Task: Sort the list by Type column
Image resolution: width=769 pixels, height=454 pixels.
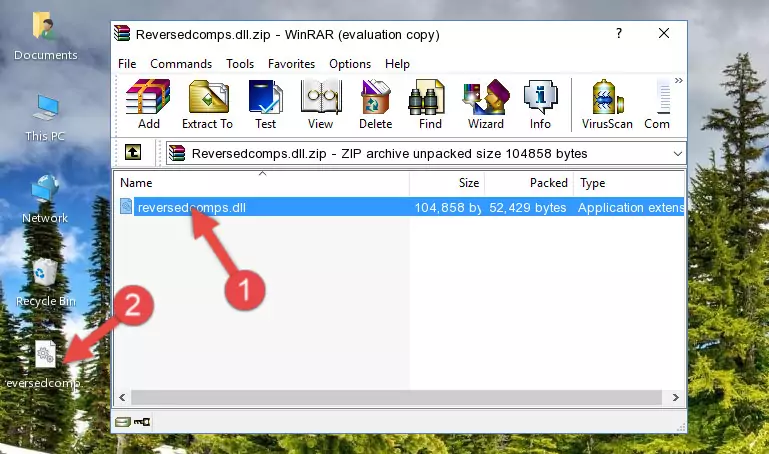Action: [629, 183]
